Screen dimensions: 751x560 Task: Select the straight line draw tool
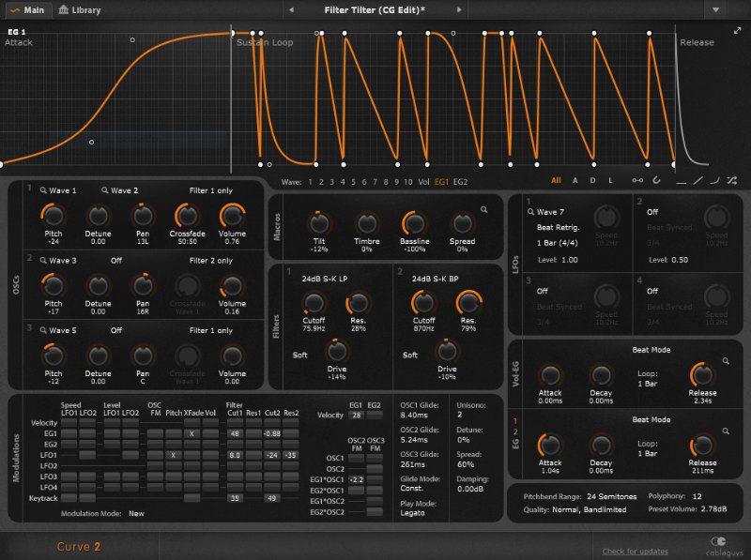click(x=698, y=180)
